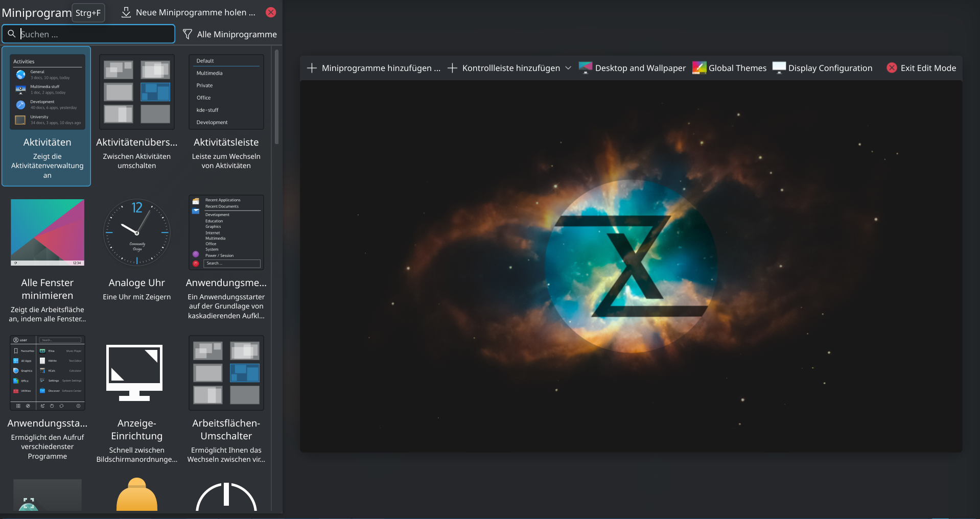Click the Display Configuration monitor icon
The height and width of the screenshot is (519, 980).
point(779,68)
